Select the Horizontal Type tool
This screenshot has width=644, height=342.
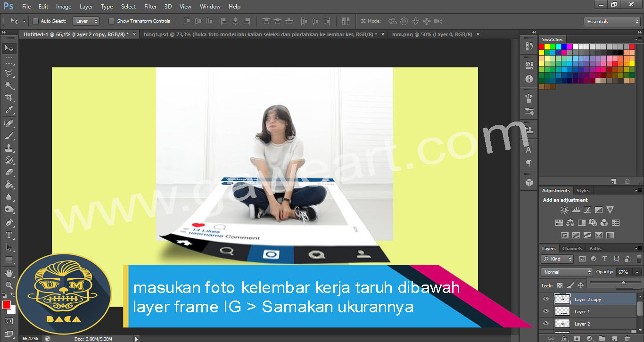[x=9, y=234]
